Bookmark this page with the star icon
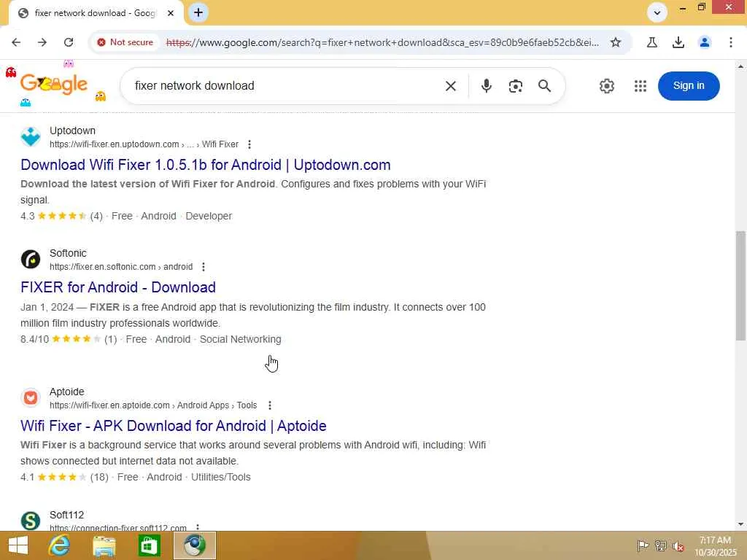747x560 pixels. coord(616,42)
